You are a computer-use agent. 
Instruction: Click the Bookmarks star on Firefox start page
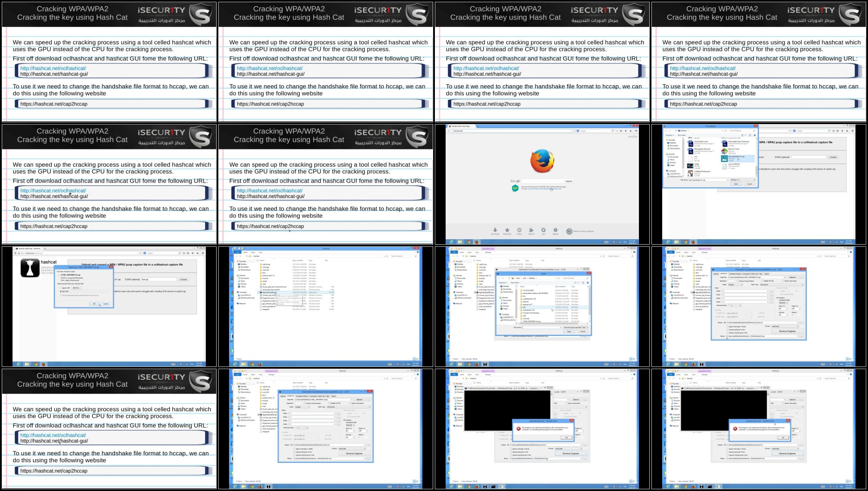pyautogui.click(x=507, y=231)
